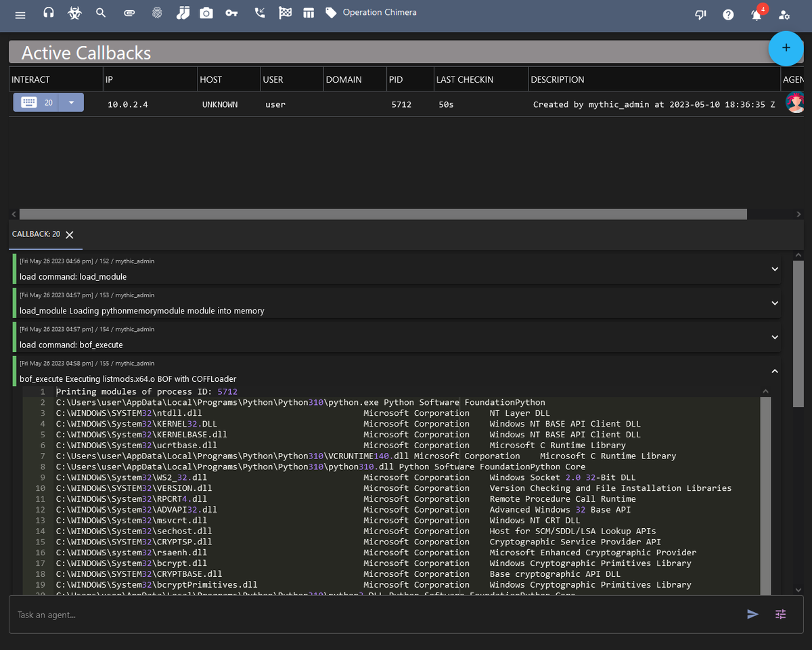Expand the load_module command output
Image resolution: width=812 pixels, height=650 pixels.
coord(775,269)
